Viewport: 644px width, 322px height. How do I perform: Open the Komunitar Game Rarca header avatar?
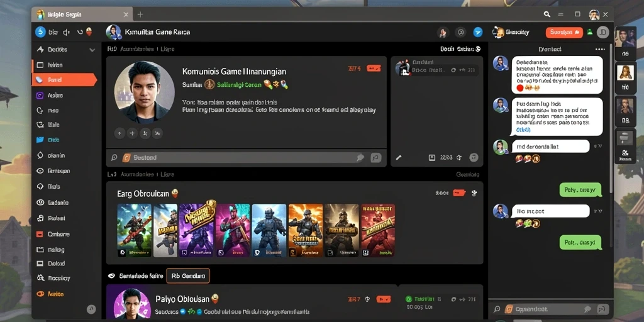click(x=113, y=32)
